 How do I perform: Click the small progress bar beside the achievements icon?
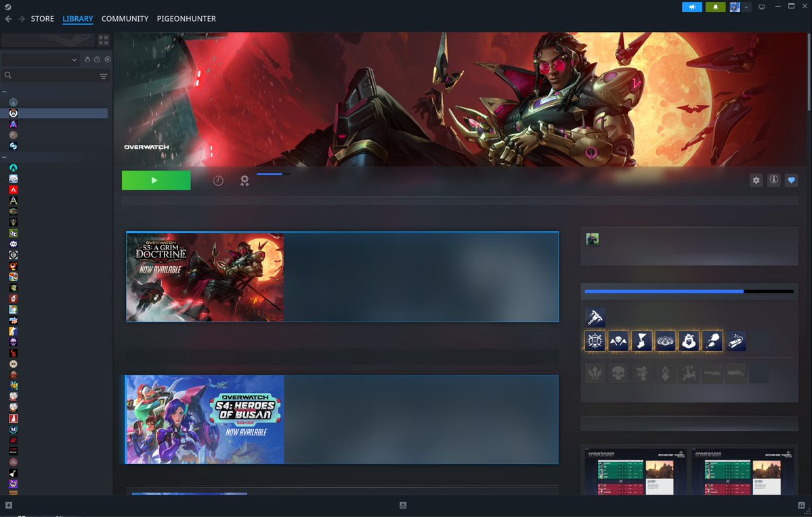point(274,174)
